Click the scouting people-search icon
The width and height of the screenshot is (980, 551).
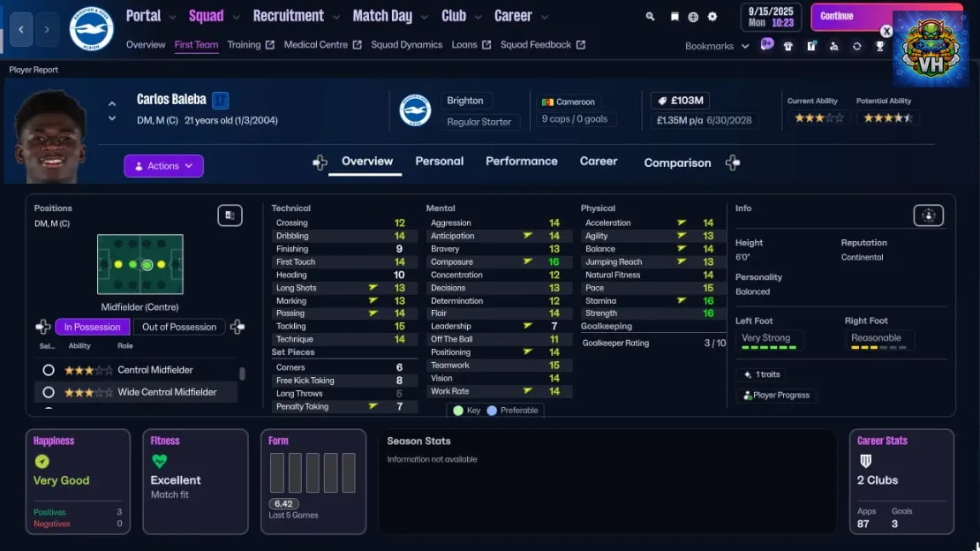pyautogui.click(x=833, y=46)
